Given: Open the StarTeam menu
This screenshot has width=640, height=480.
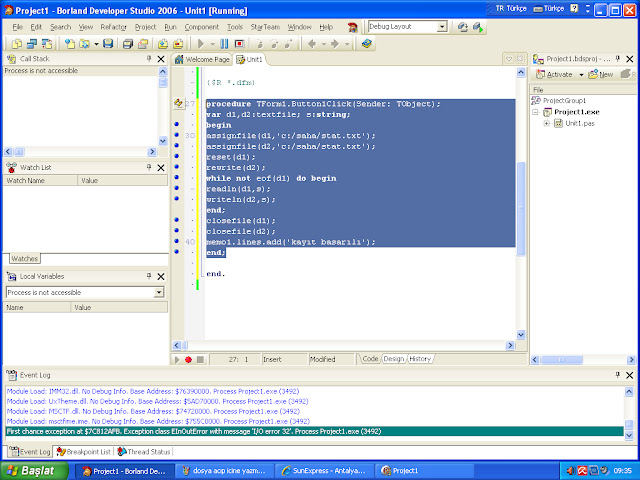Looking at the screenshot, I should 265,27.
